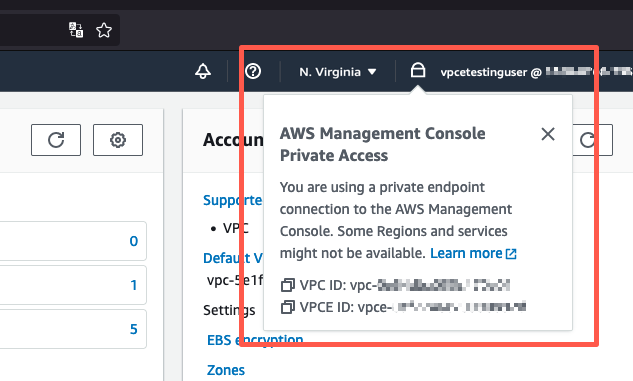Follow the Learn more link
The height and width of the screenshot is (381, 633).
coord(473,253)
